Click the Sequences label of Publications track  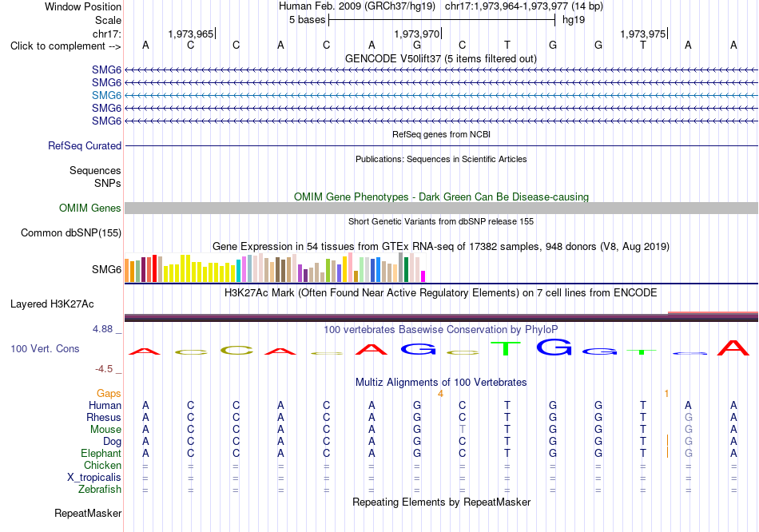pyautogui.click(x=95, y=170)
